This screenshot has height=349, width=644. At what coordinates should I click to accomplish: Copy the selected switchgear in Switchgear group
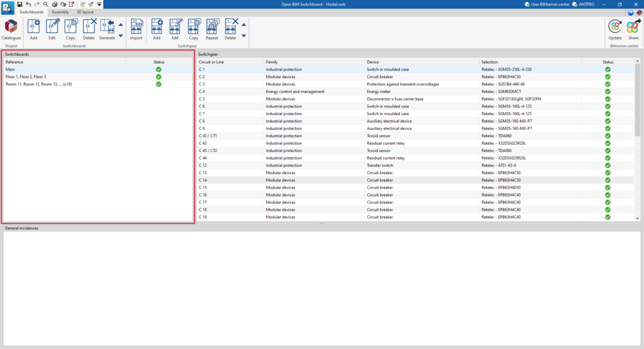point(194,29)
